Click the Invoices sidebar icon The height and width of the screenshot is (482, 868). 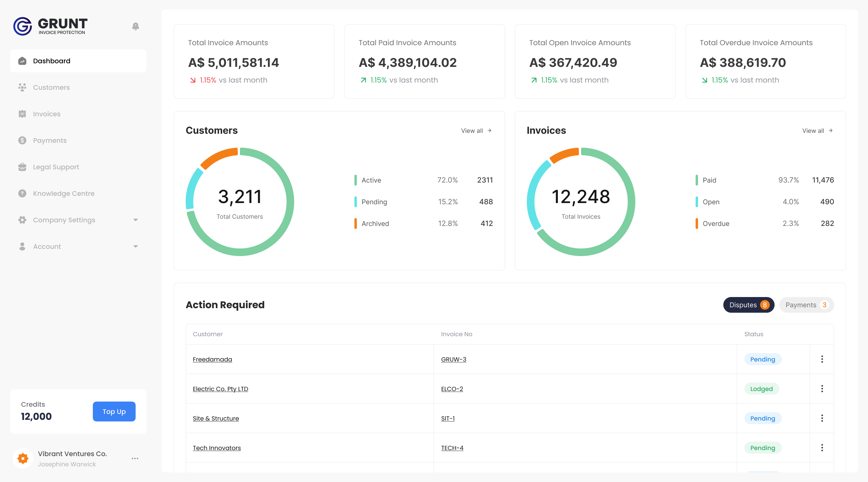click(22, 114)
